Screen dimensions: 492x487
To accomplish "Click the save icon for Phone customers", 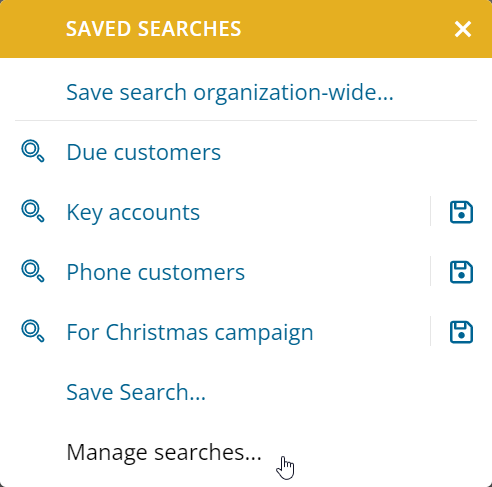I will [461, 272].
